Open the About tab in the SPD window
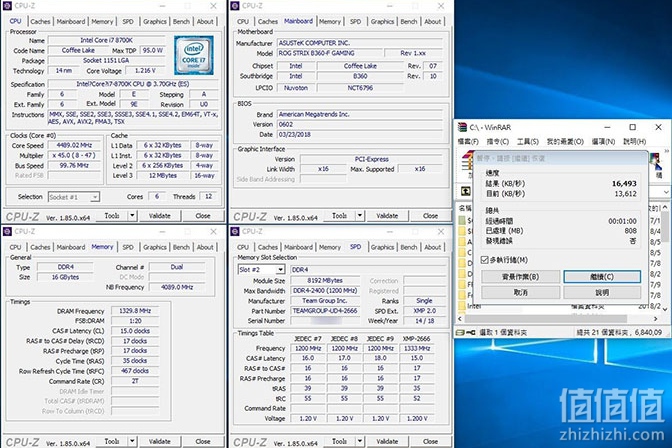Screen dimensions: 672x448 coord(432,247)
